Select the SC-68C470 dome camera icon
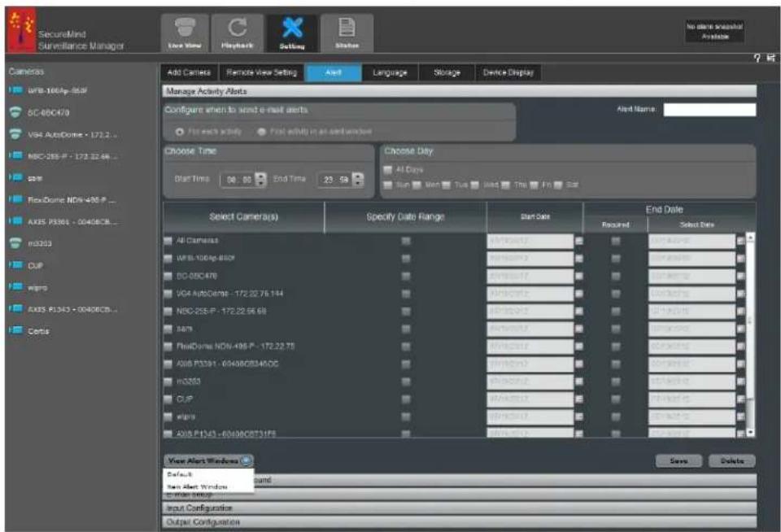 pos(16,112)
